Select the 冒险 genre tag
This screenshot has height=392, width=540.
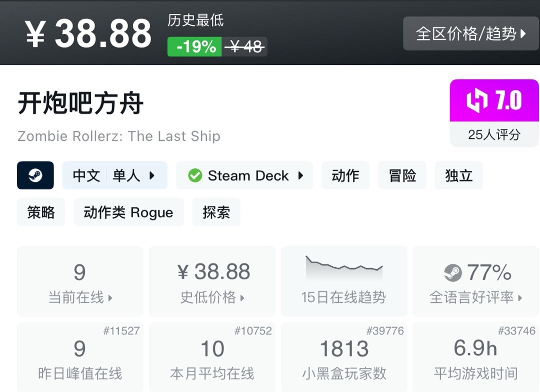pos(402,175)
